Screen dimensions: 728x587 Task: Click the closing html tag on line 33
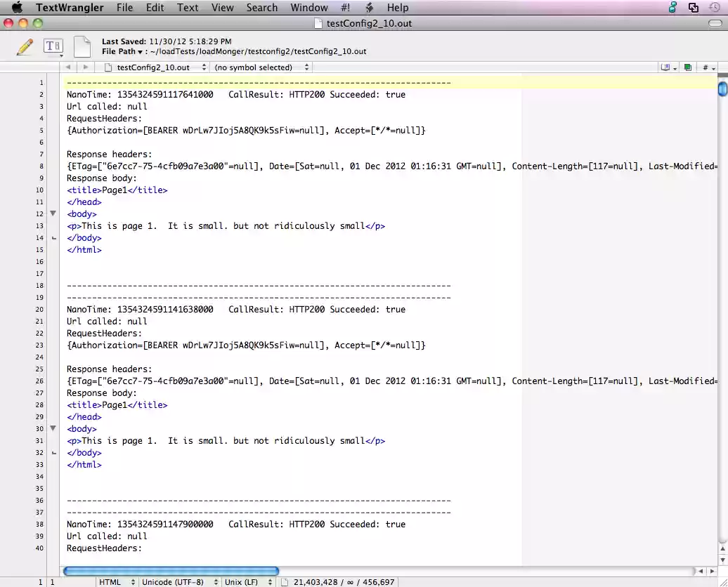tap(84, 465)
